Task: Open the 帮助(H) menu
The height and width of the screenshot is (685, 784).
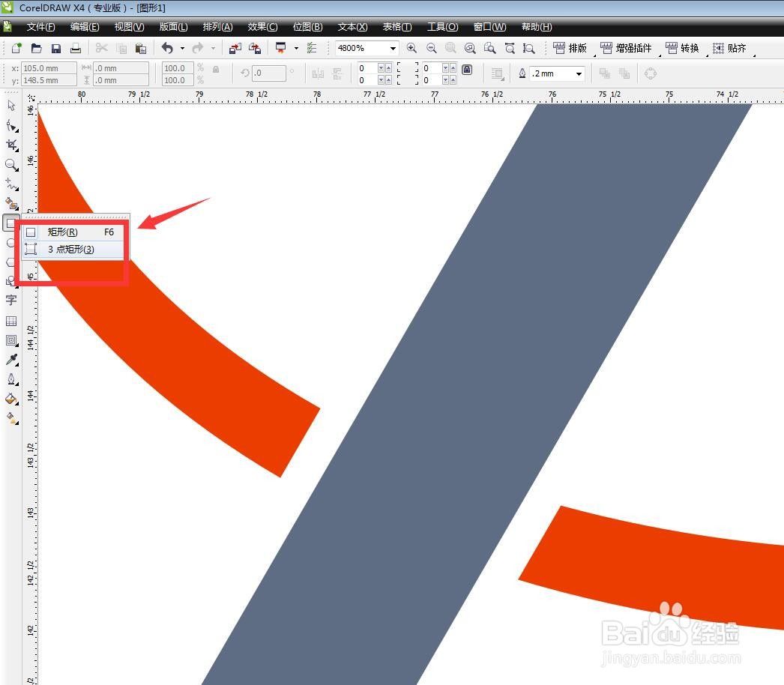Action: click(537, 26)
